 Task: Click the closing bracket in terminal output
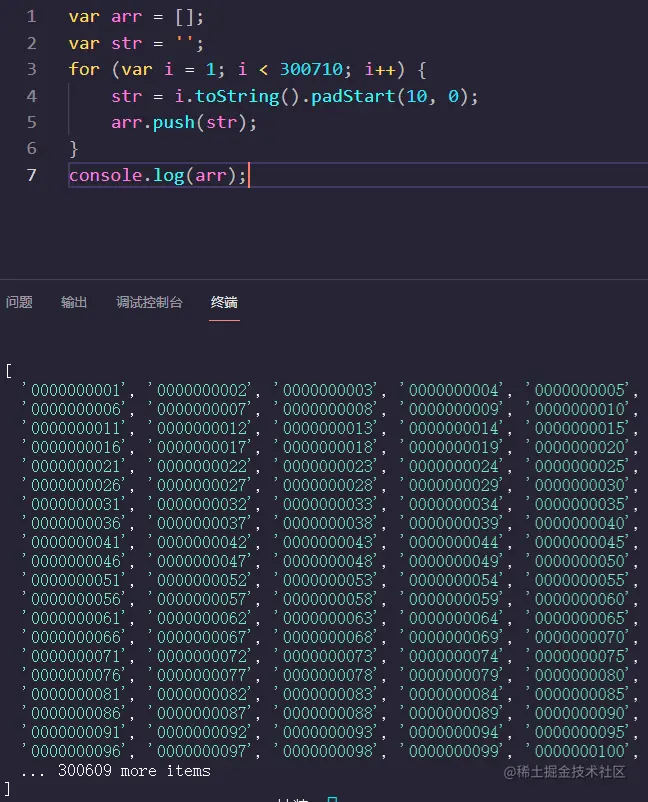coord(8,789)
